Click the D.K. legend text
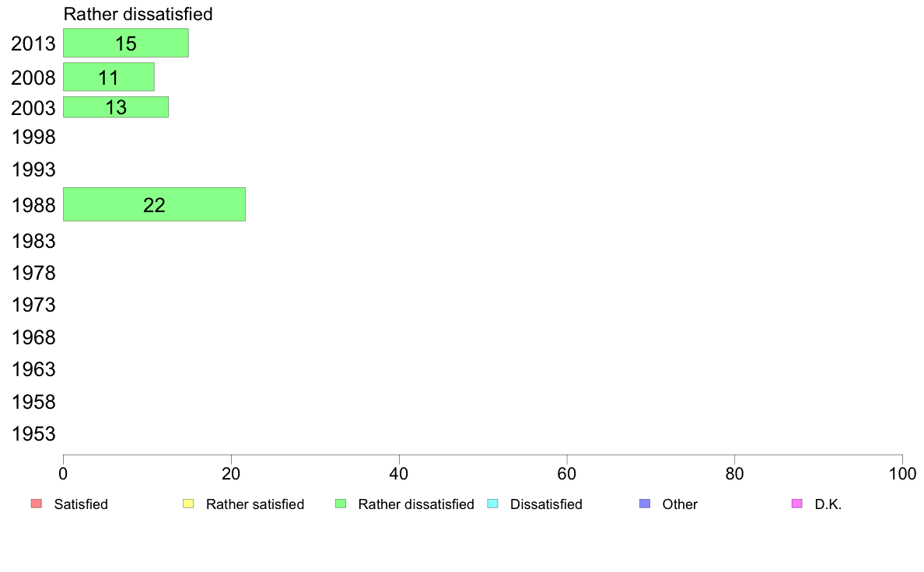924x572 pixels. pyautogui.click(x=828, y=504)
